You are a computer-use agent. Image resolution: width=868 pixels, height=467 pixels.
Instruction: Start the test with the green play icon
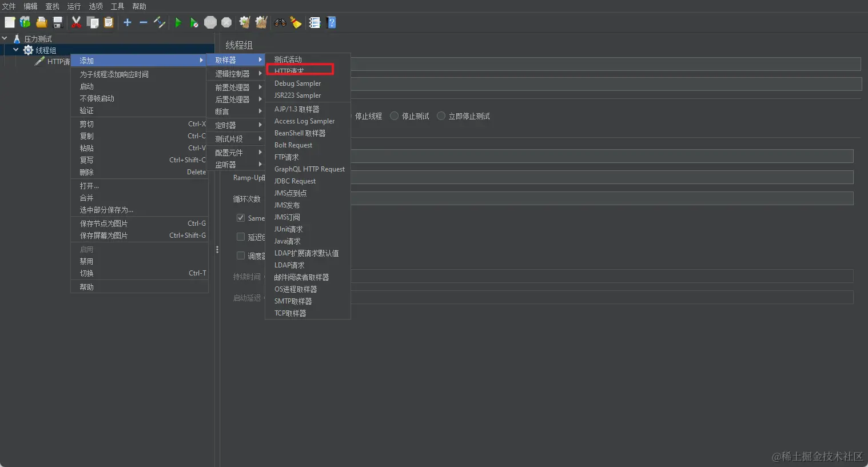[x=178, y=22]
